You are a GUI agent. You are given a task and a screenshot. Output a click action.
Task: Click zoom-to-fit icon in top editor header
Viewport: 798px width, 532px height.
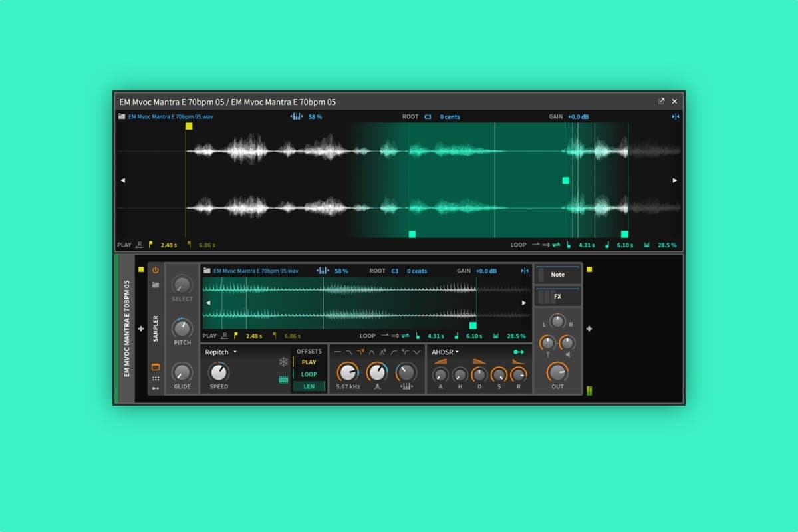pyautogui.click(x=676, y=116)
